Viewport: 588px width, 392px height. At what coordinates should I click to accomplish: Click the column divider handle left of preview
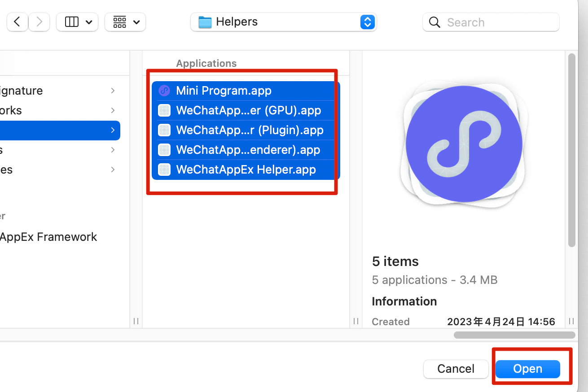click(x=356, y=321)
